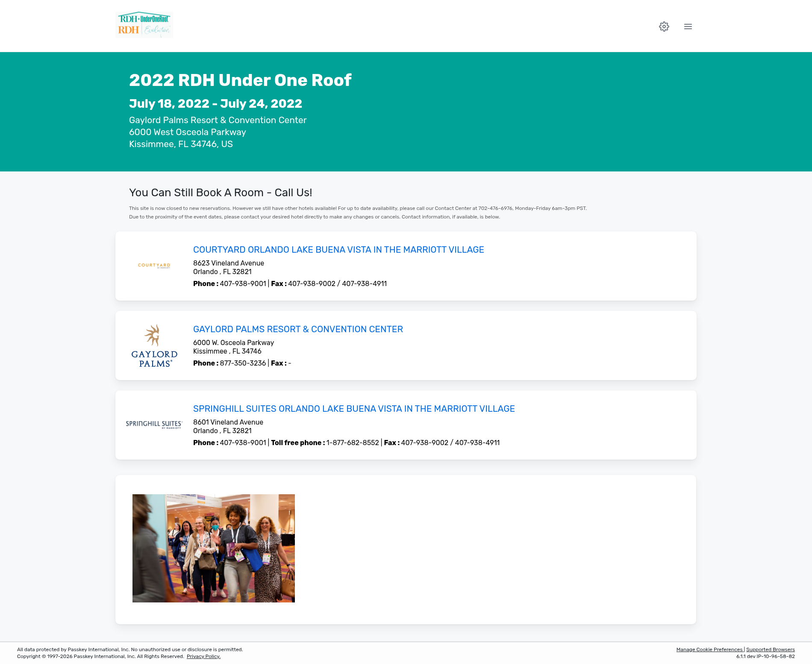Click version text '6.1.1 dev IP-10-96-58-82'
Screen dimensions: 812x664
765,656
